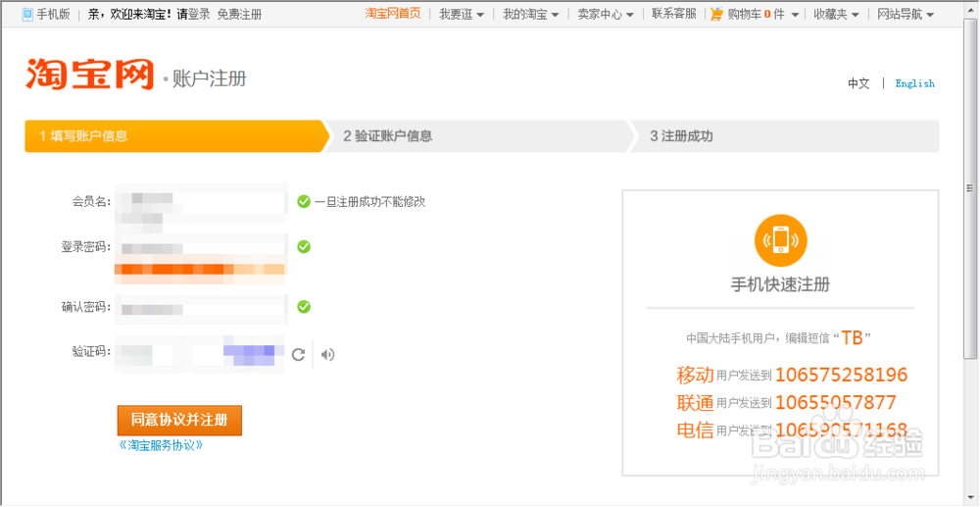The height and width of the screenshot is (507, 980).
Task: Refresh the verification code image
Action: pos(299,355)
